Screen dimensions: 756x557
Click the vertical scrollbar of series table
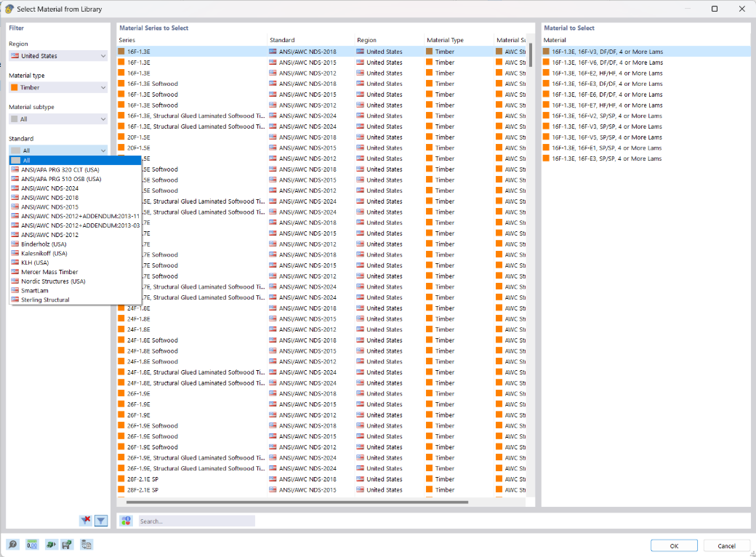(x=531, y=55)
